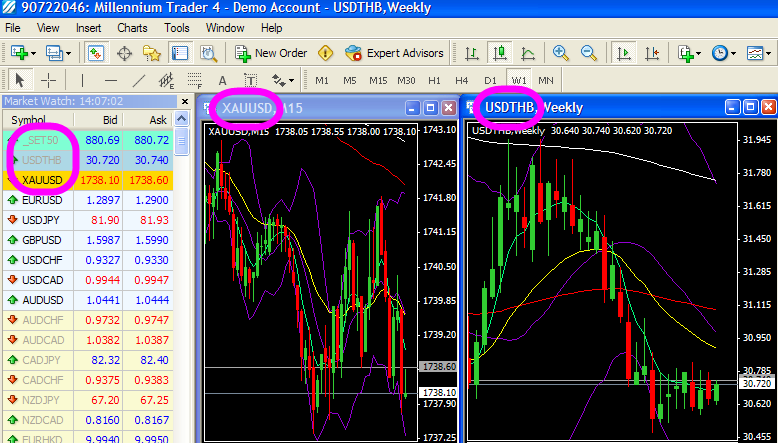The image size is (778, 443).
Task: Open the Insert menu
Action: [88, 28]
